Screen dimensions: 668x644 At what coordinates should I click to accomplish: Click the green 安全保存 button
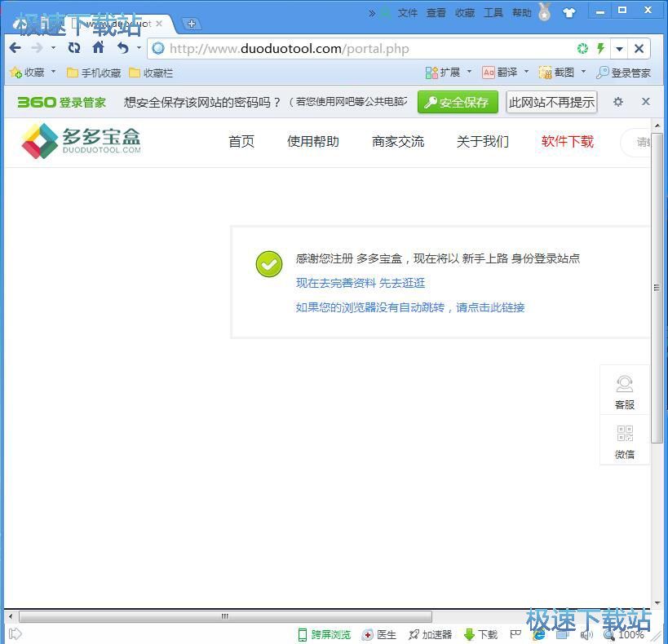tap(458, 102)
